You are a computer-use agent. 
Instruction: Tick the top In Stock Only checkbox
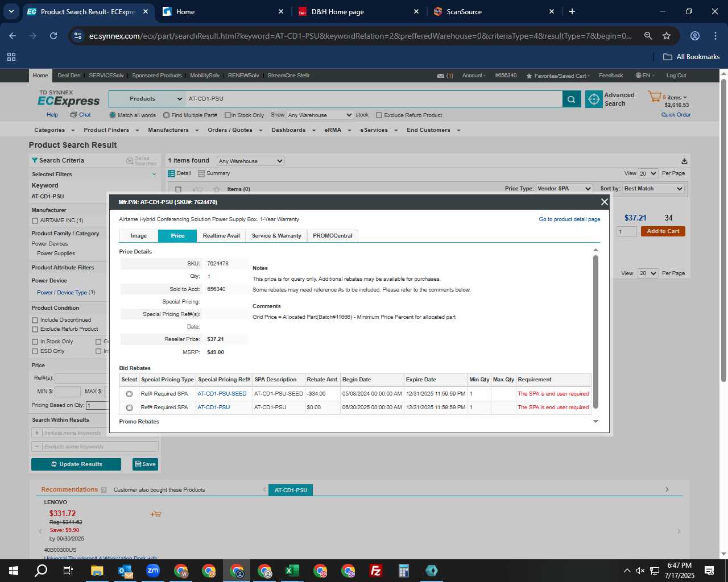click(227, 115)
